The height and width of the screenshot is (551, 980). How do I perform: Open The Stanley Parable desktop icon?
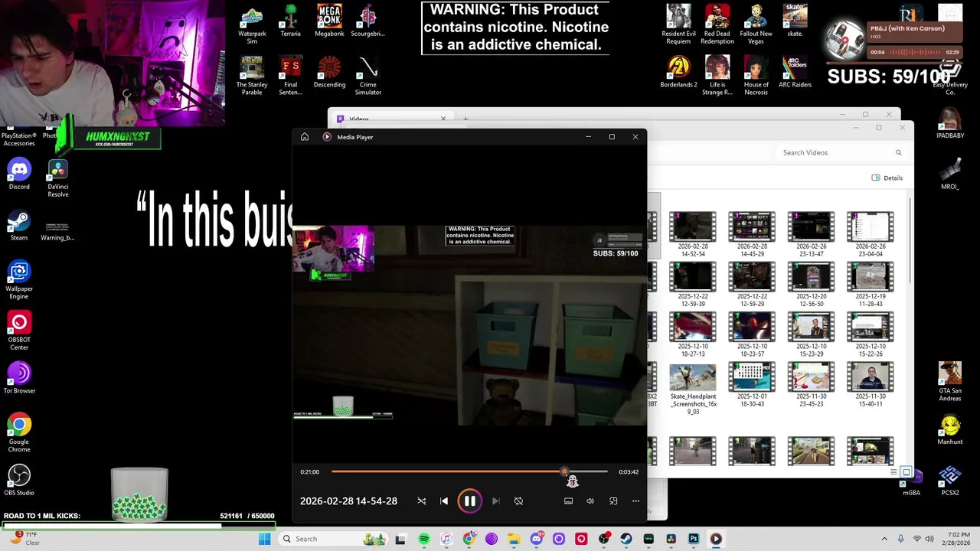252,76
